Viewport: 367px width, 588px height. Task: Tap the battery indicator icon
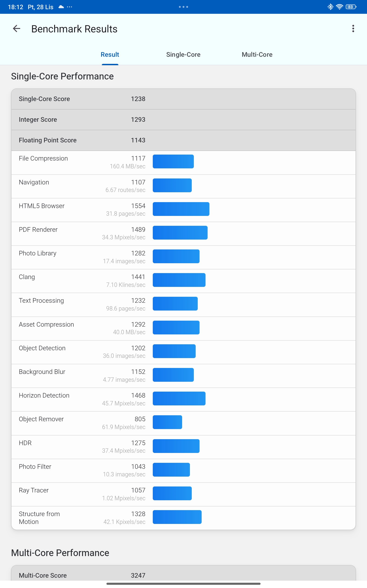(351, 7)
